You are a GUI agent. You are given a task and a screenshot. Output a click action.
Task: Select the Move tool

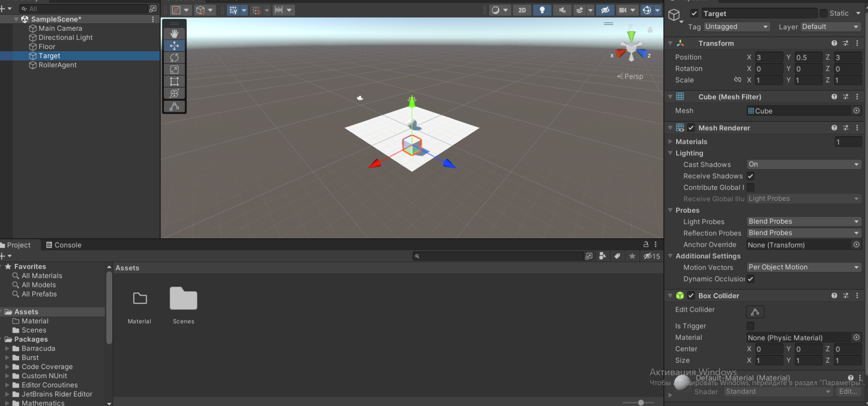[174, 45]
